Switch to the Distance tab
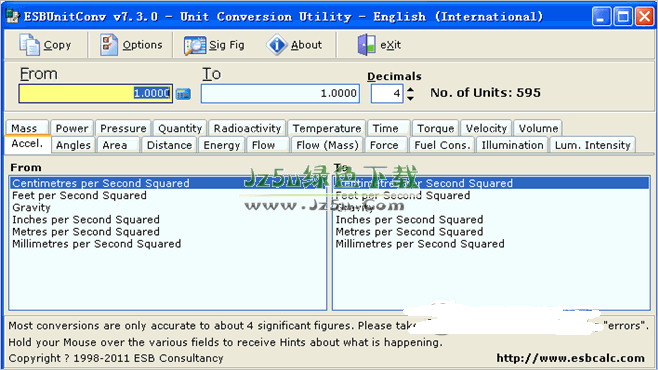 (x=169, y=145)
